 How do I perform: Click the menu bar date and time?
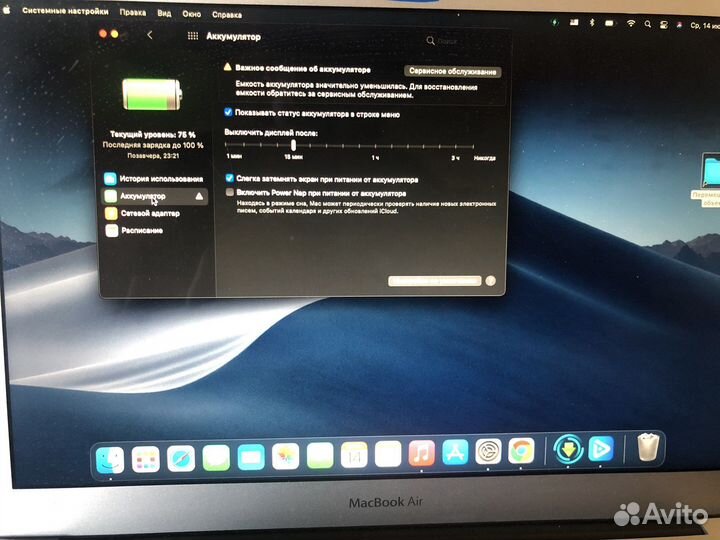[705, 26]
